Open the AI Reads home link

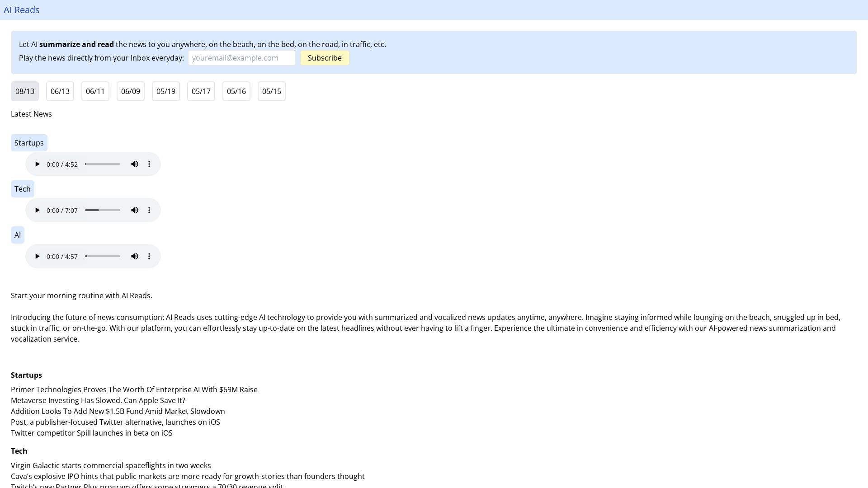[22, 10]
